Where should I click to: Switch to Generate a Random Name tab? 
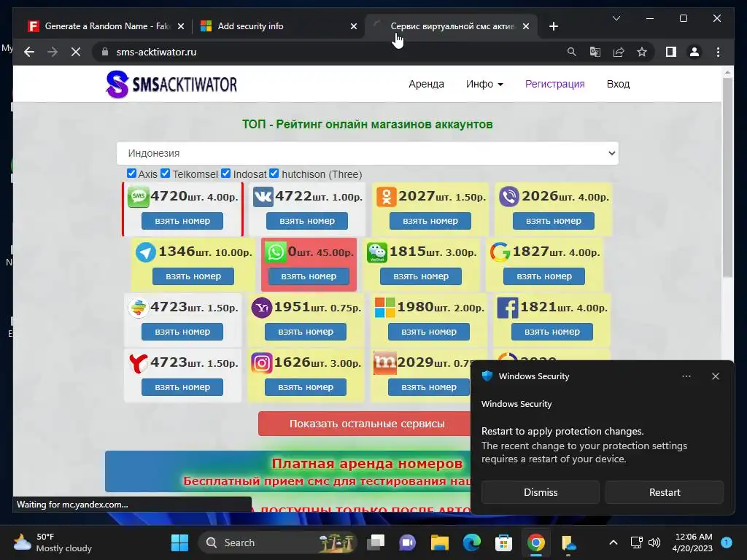click(x=107, y=26)
